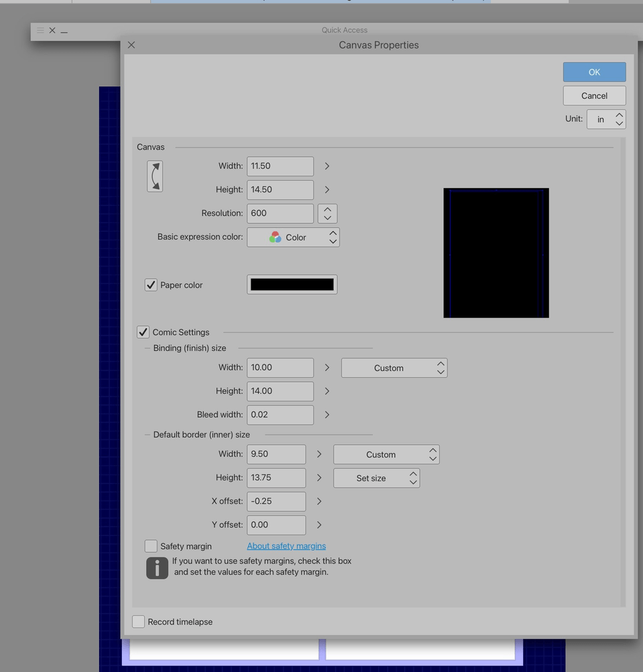The image size is (643, 672).
Task: Edit the Canvas Height field
Action: coord(280,190)
